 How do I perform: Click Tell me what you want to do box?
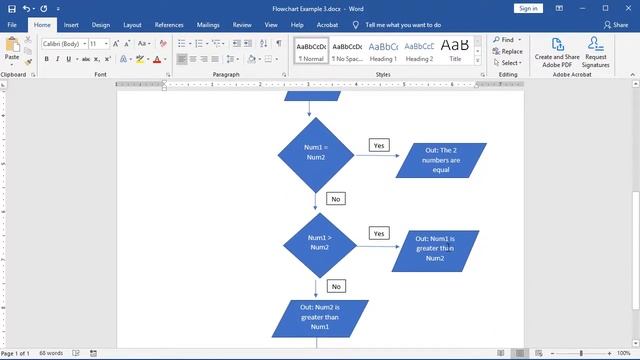point(403,25)
